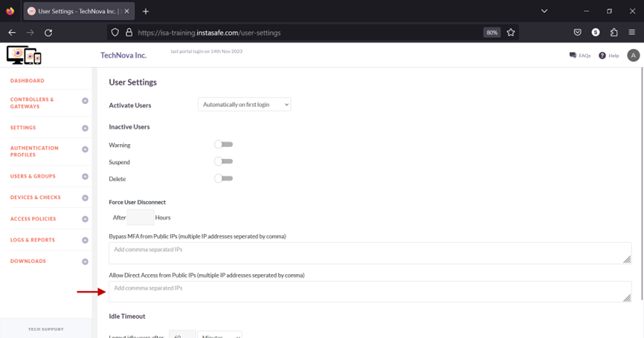Bookmark this page with star icon
This screenshot has height=338, width=644.
pos(511,33)
